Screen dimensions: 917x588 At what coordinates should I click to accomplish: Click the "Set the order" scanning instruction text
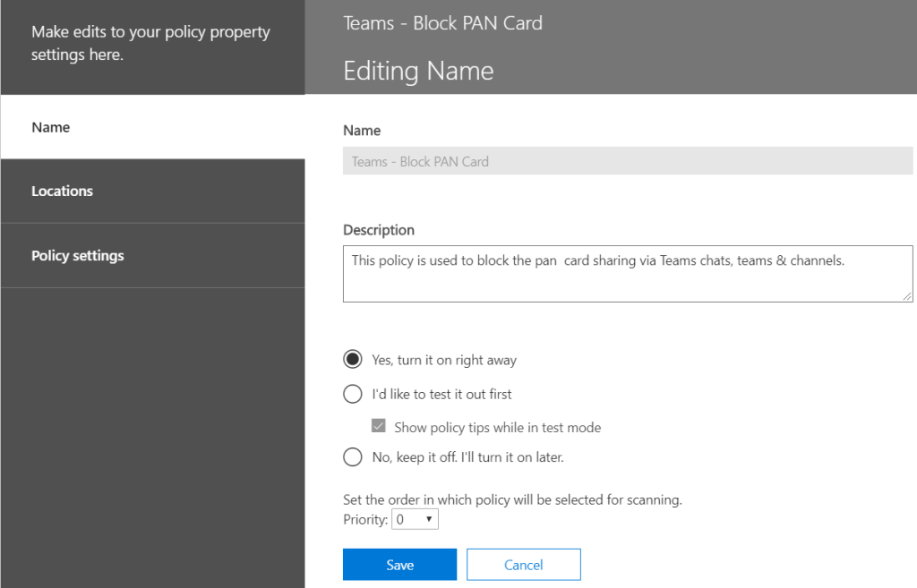click(x=512, y=500)
